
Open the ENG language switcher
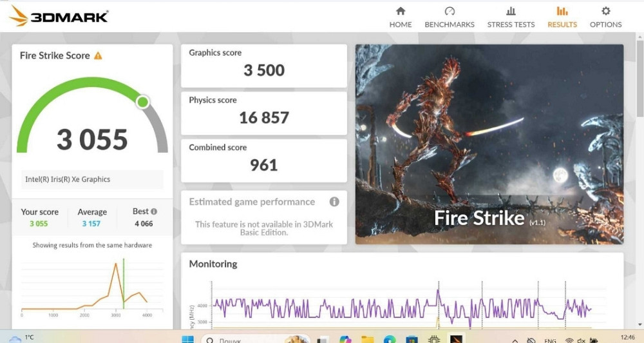(x=550, y=340)
